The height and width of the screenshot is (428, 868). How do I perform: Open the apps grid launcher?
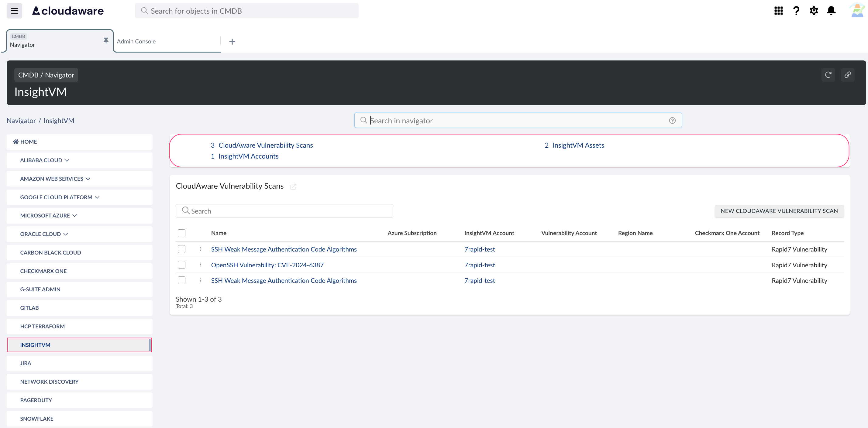click(778, 11)
